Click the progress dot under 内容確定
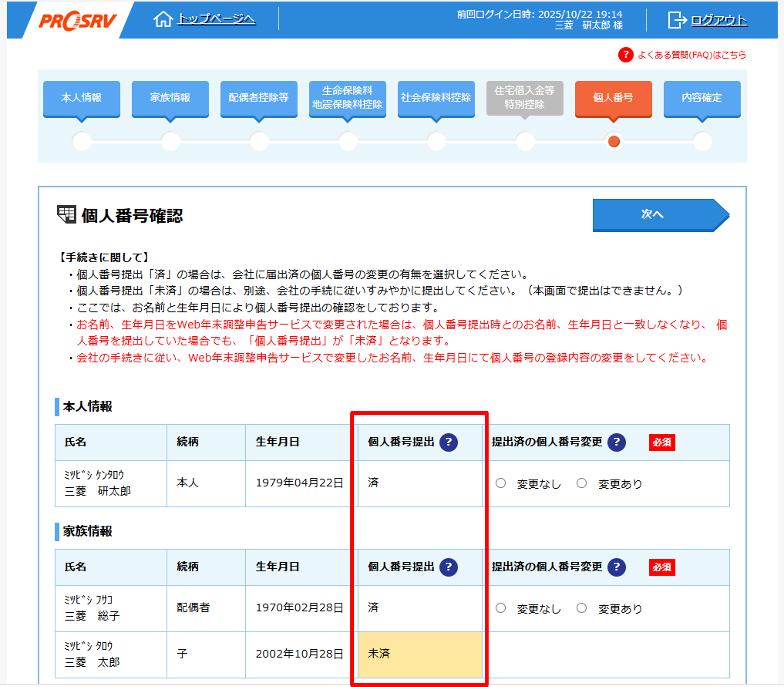 point(702,142)
